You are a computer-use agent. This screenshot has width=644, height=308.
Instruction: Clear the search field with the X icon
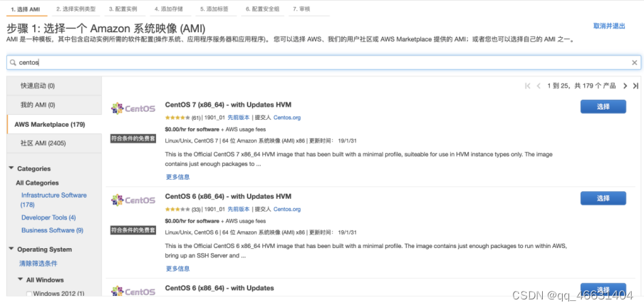click(x=634, y=63)
